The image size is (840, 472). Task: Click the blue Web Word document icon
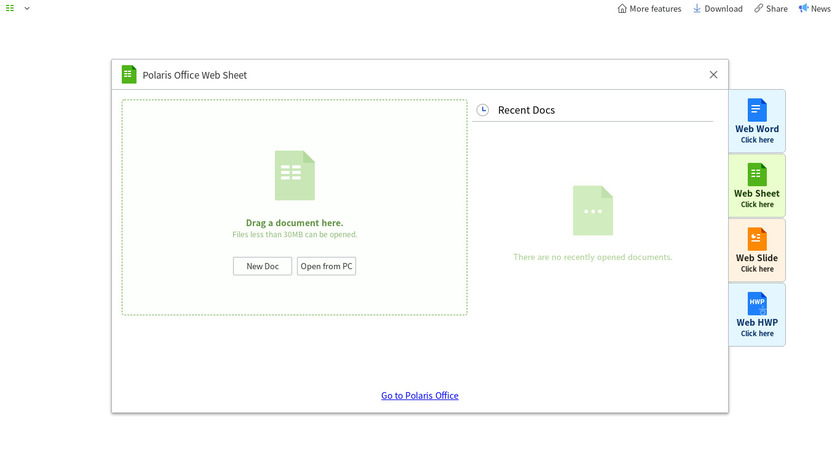(x=757, y=110)
